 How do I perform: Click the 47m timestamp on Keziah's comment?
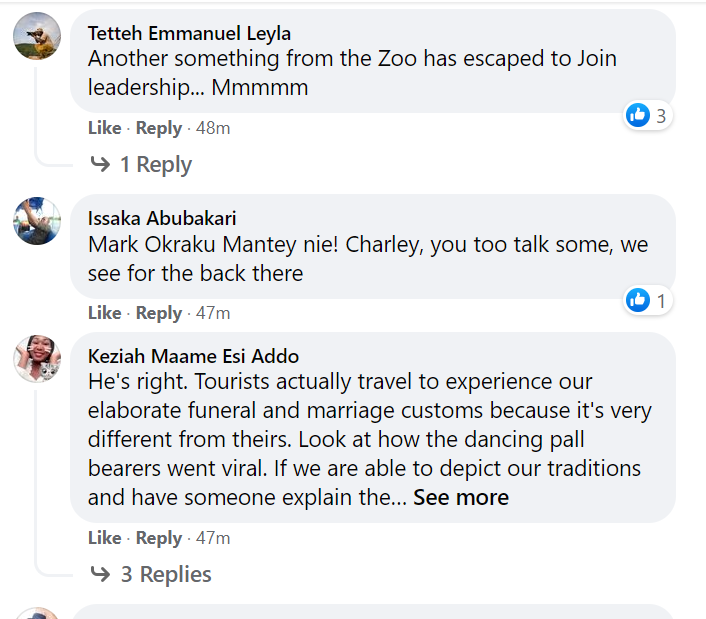[x=213, y=538]
